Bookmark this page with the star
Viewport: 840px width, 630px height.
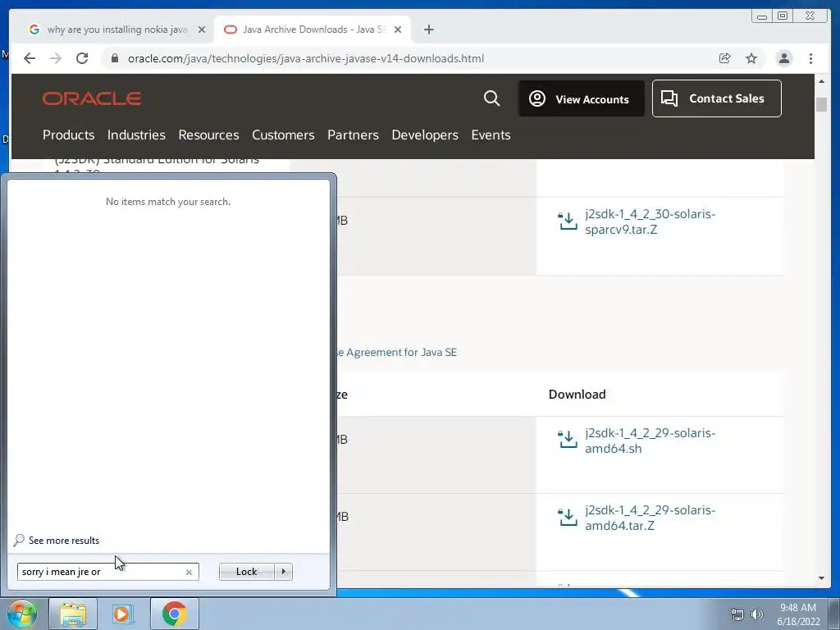tap(751, 58)
